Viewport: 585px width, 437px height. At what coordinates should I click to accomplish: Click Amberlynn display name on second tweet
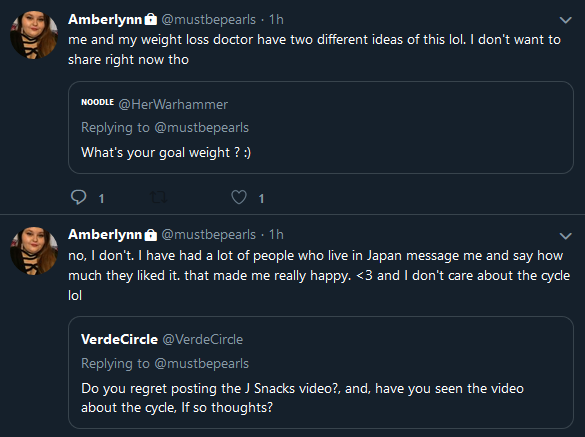point(105,234)
